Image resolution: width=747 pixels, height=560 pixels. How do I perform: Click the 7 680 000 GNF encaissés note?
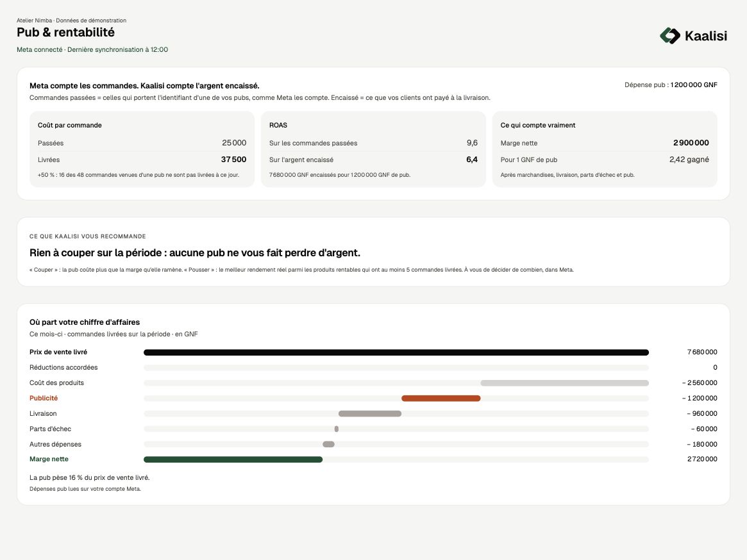tap(340, 175)
